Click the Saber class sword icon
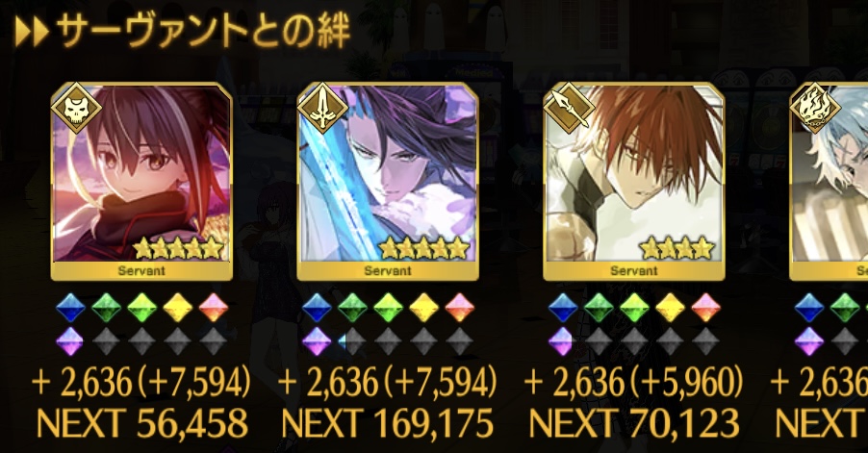868x453 pixels. click(x=322, y=109)
